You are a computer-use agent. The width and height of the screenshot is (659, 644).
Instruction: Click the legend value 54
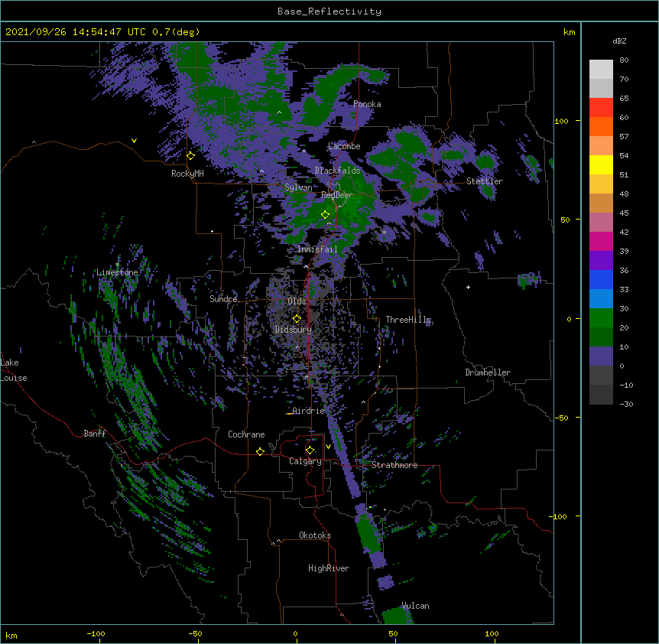tap(624, 155)
